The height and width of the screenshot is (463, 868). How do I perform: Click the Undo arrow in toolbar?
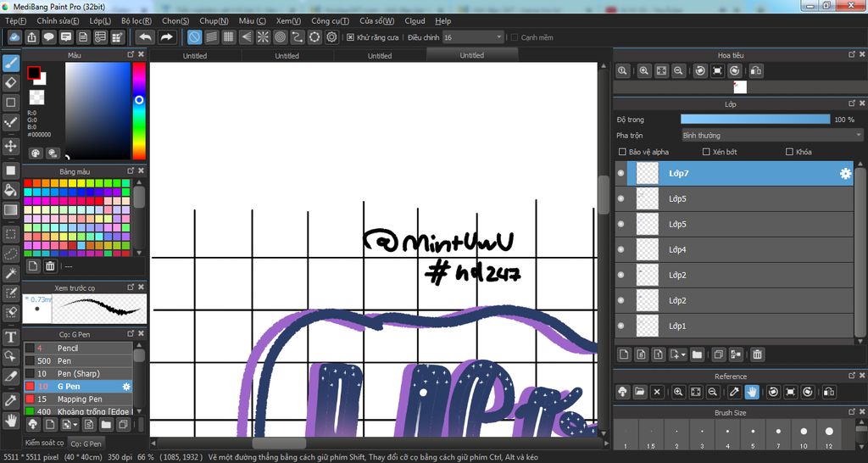coord(146,37)
